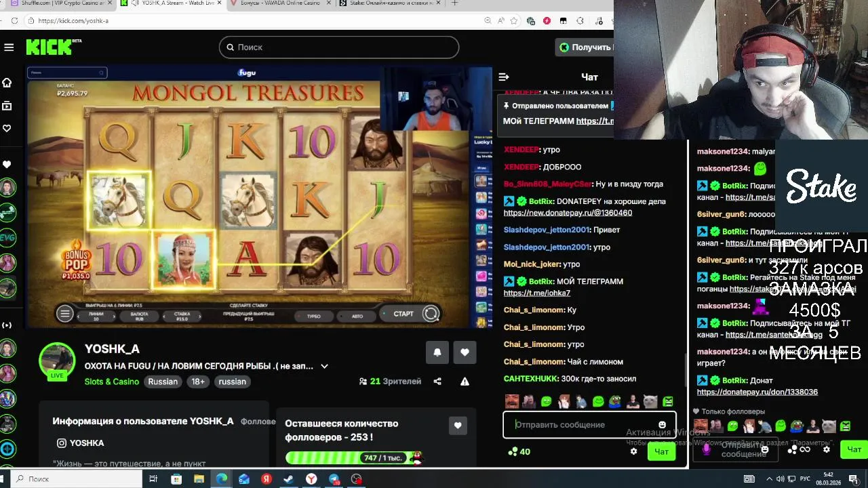Open emoji picker in main chat input
The image size is (868, 488).
663,425
